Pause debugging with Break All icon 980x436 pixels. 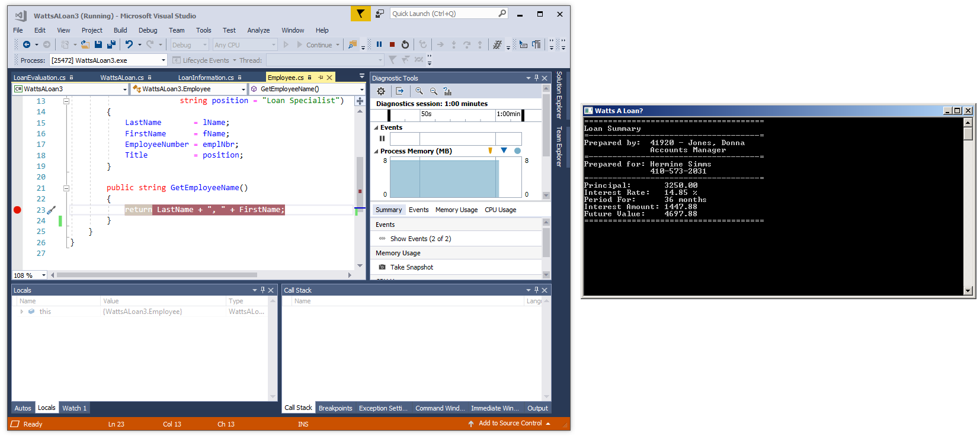point(379,44)
